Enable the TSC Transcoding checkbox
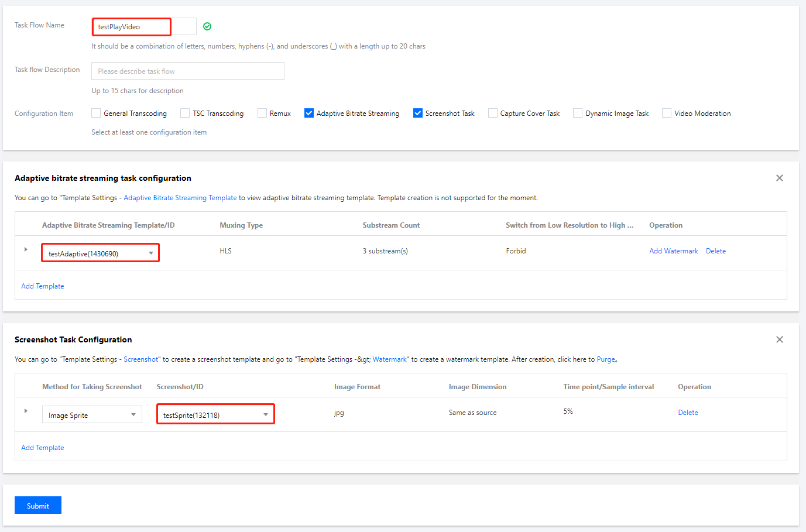Viewport: 806px width, 532px height. click(185, 113)
